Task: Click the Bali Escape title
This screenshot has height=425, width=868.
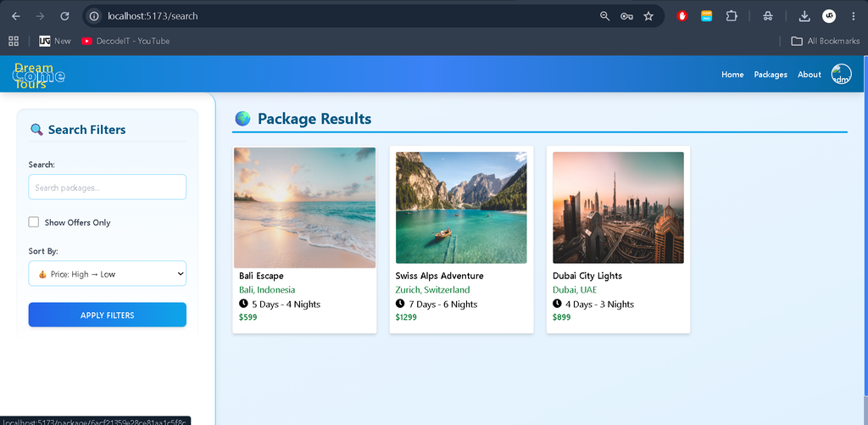Action: click(261, 276)
